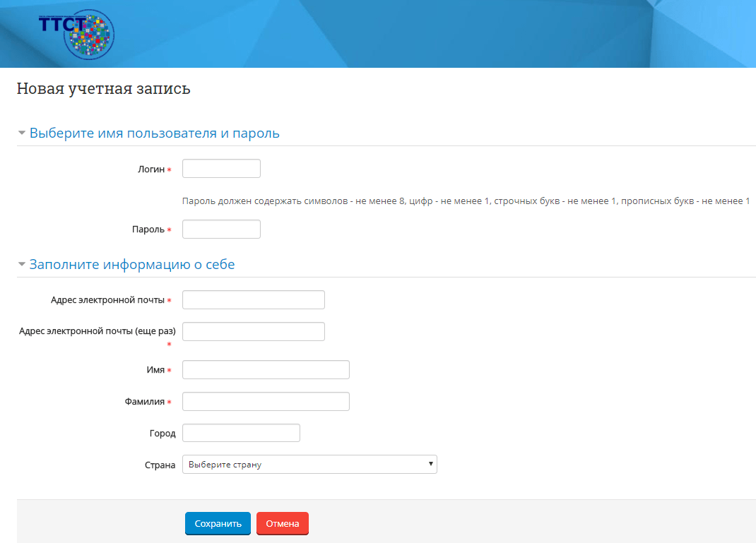This screenshot has width=756, height=543.
Task: Click the email confirmation (еще раз) field
Action: [253, 331]
